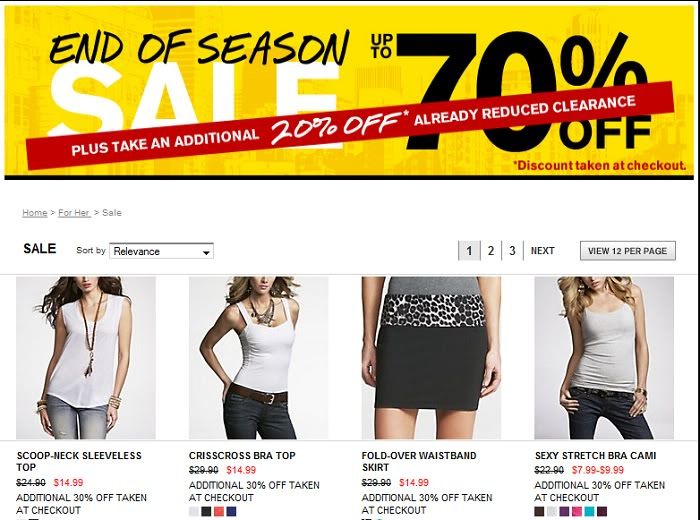The width and height of the screenshot is (700, 520).
Task: Go to page 2 of results
Action: click(x=491, y=251)
